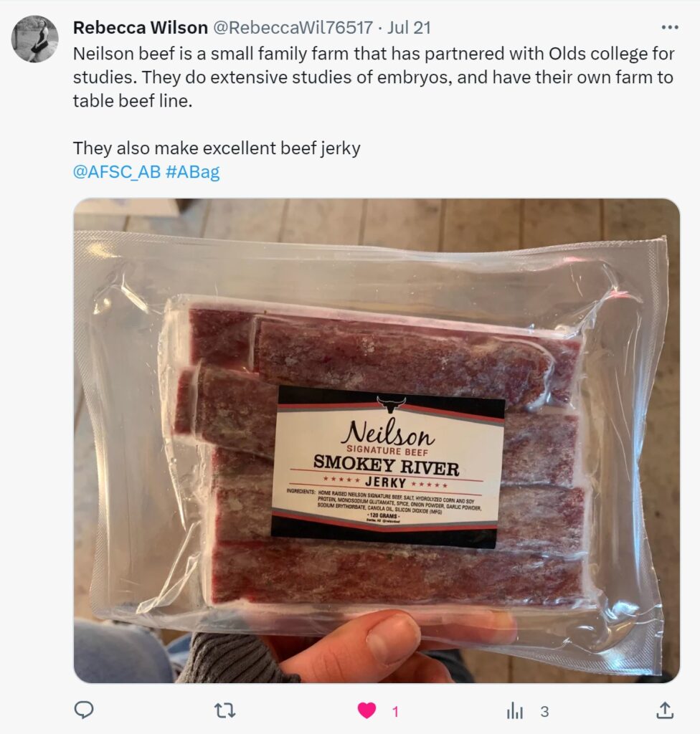Open Rebecca Wilson's profile avatar
This screenshot has height=734, width=700.
tap(34, 39)
